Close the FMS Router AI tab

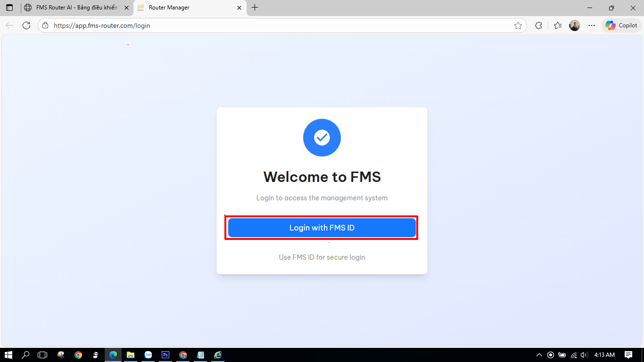(126, 8)
